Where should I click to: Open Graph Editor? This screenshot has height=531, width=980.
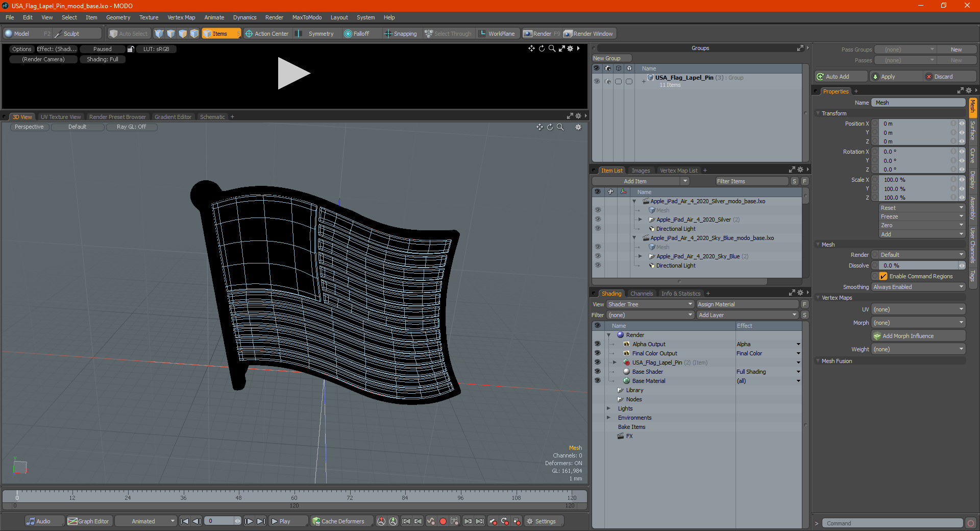point(88,521)
